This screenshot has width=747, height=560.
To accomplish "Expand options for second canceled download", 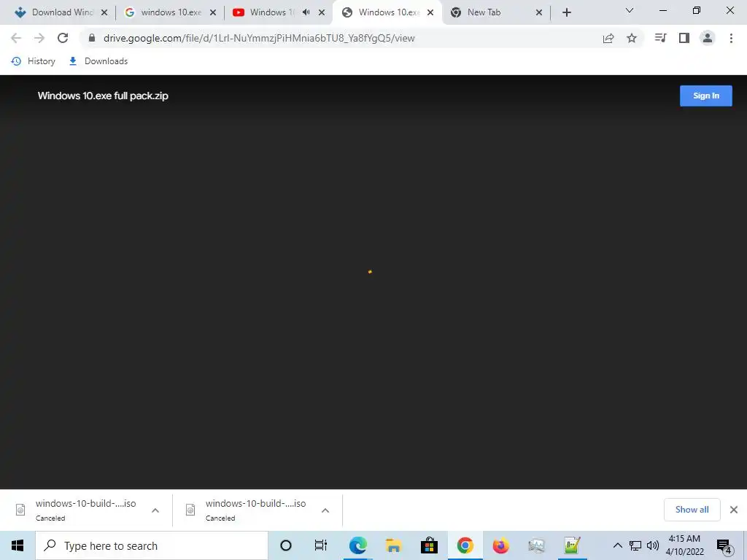I will (x=325, y=510).
